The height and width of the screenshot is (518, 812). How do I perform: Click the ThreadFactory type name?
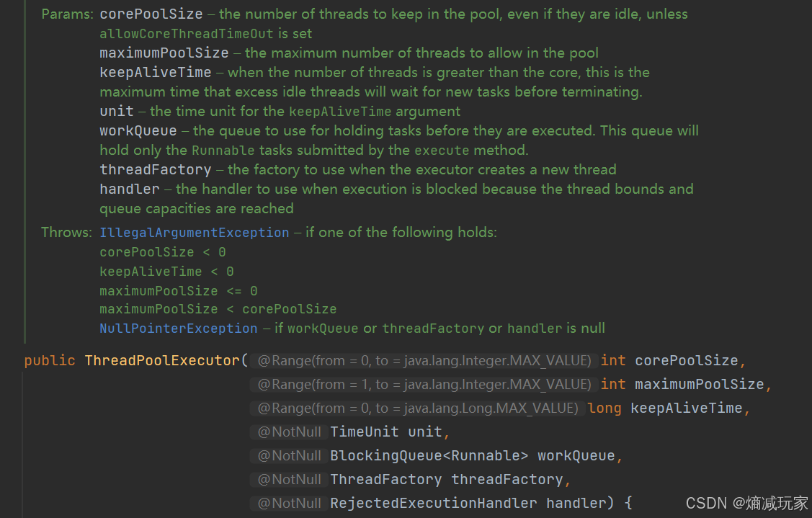pyautogui.click(x=385, y=480)
